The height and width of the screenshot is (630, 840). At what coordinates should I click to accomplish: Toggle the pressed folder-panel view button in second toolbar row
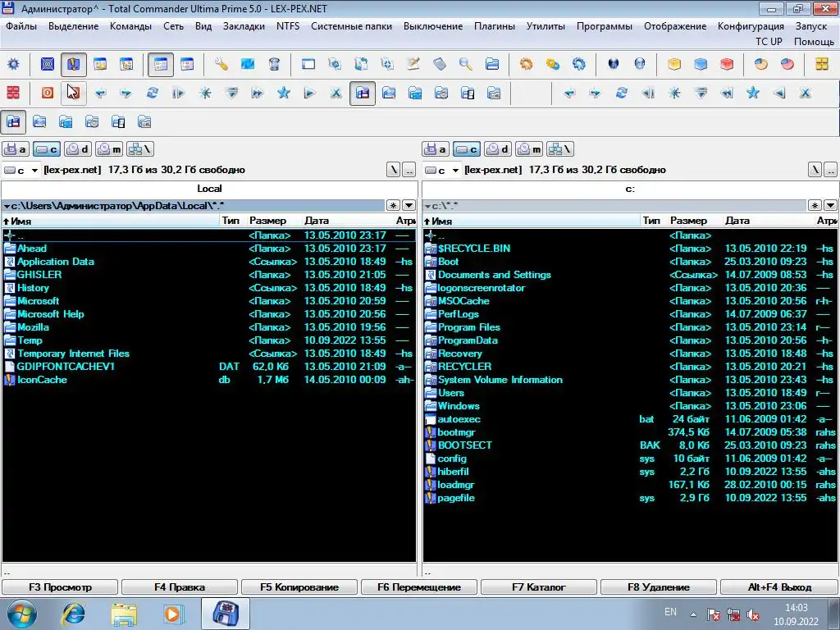pos(362,94)
